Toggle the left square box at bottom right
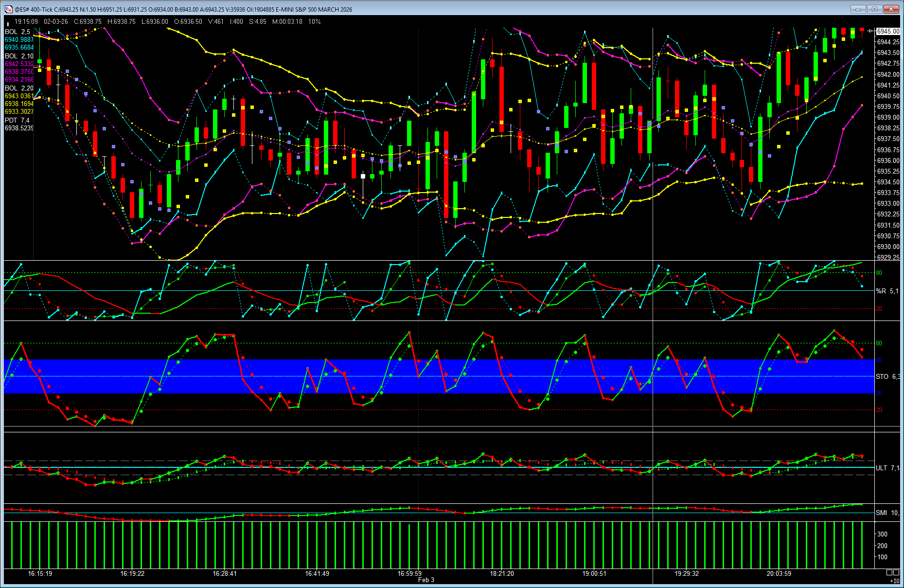The width and height of the screenshot is (904, 588). click(889, 572)
